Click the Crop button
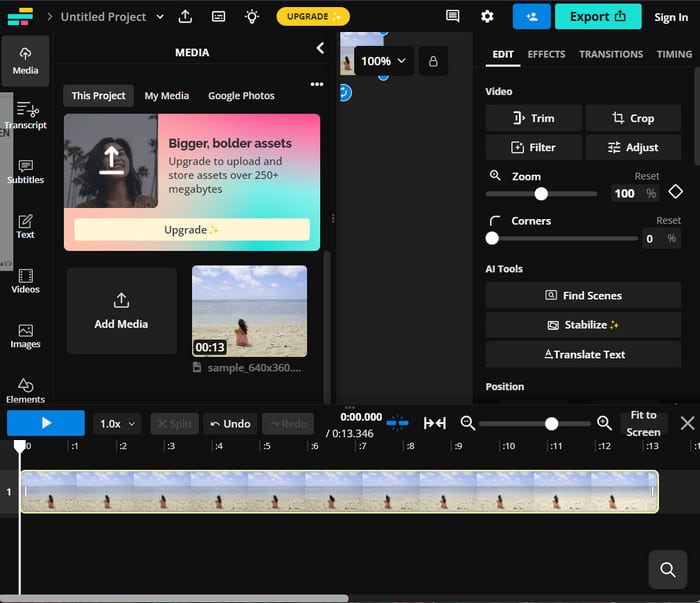The height and width of the screenshot is (603, 700). tap(633, 118)
